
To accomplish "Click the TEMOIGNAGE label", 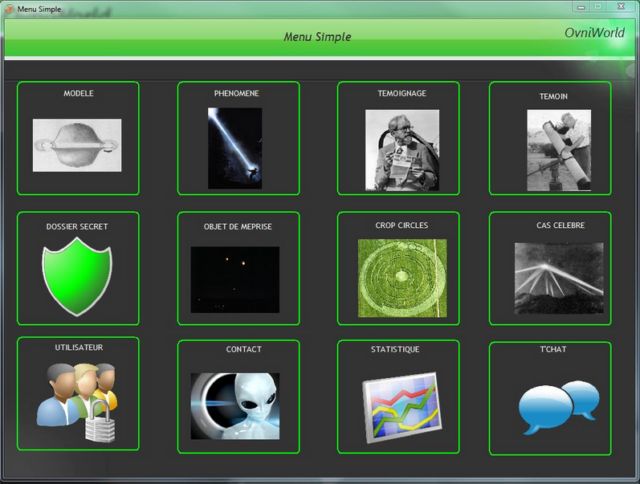I will click(x=402, y=93).
